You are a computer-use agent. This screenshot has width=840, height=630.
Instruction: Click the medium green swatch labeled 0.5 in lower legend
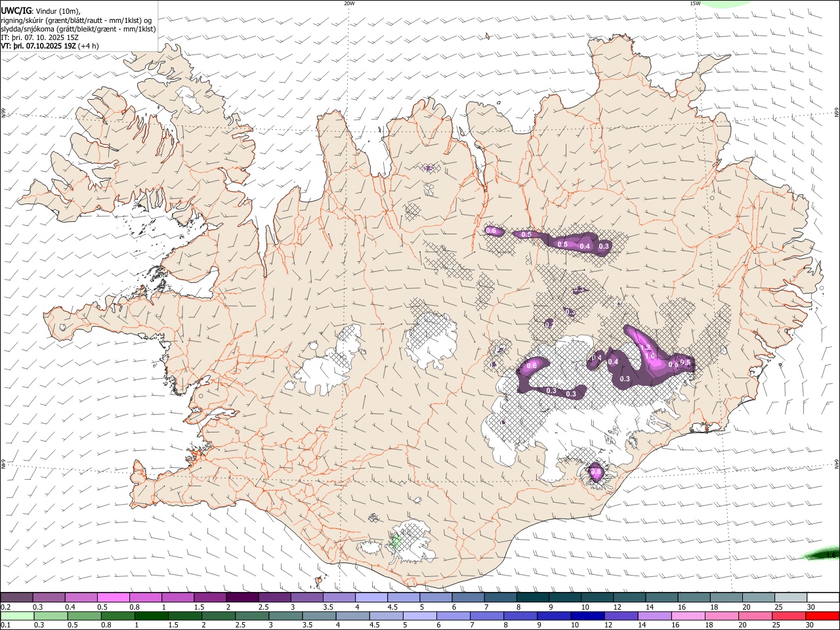click(84, 616)
